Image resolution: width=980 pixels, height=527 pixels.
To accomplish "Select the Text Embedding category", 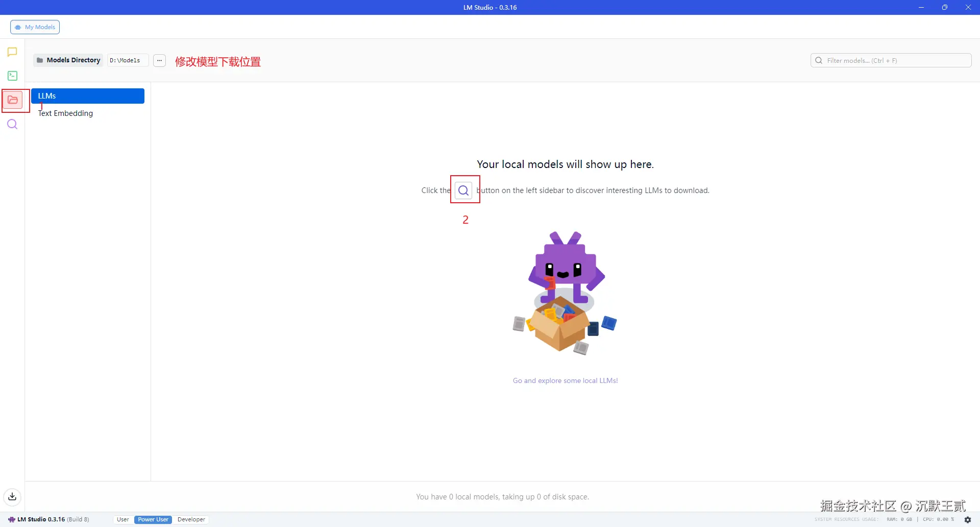I will 65,113.
